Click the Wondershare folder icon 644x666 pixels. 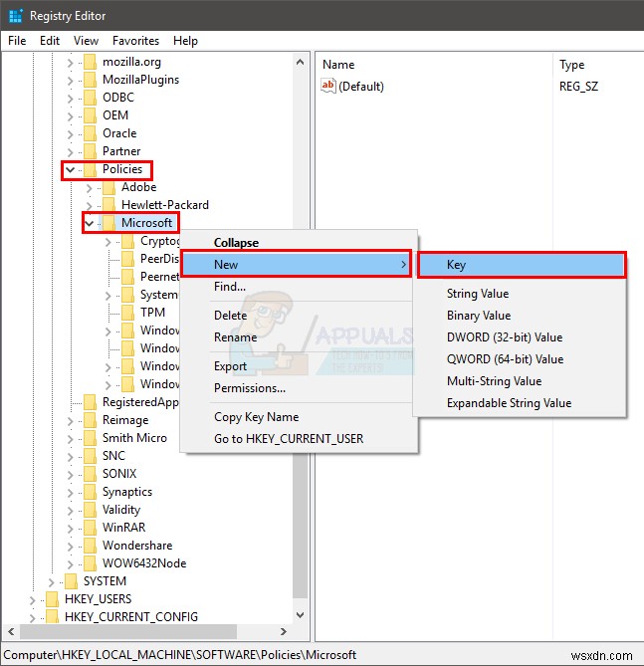(x=90, y=546)
